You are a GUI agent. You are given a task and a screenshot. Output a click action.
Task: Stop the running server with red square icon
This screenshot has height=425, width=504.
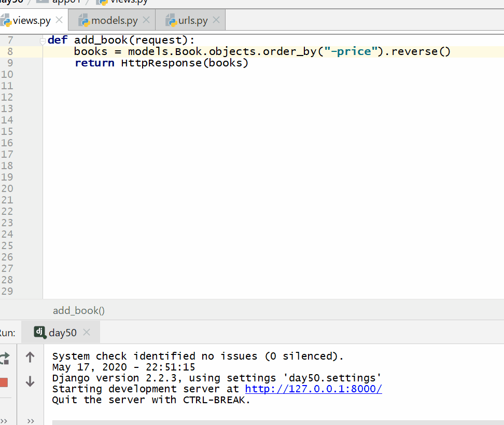click(3, 381)
